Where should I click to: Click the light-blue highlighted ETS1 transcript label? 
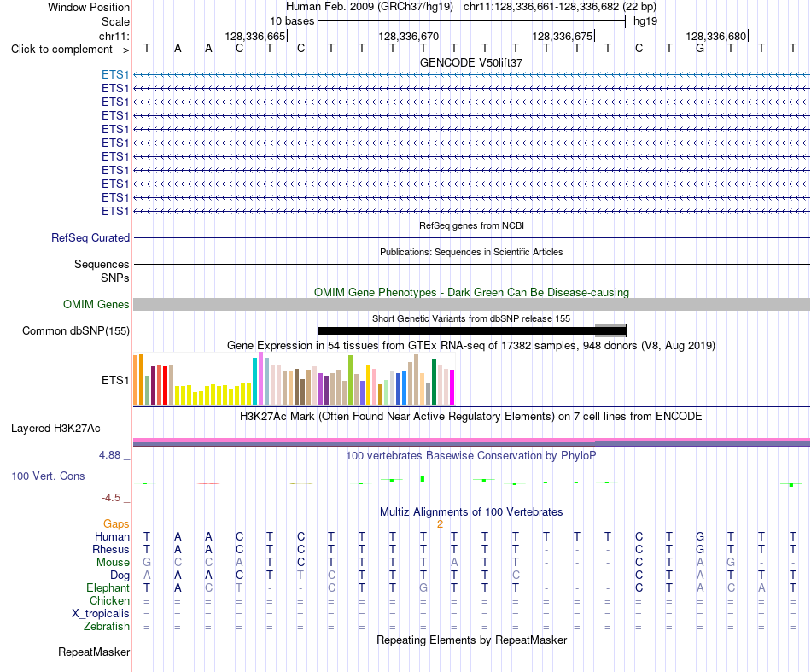click(x=115, y=74)
